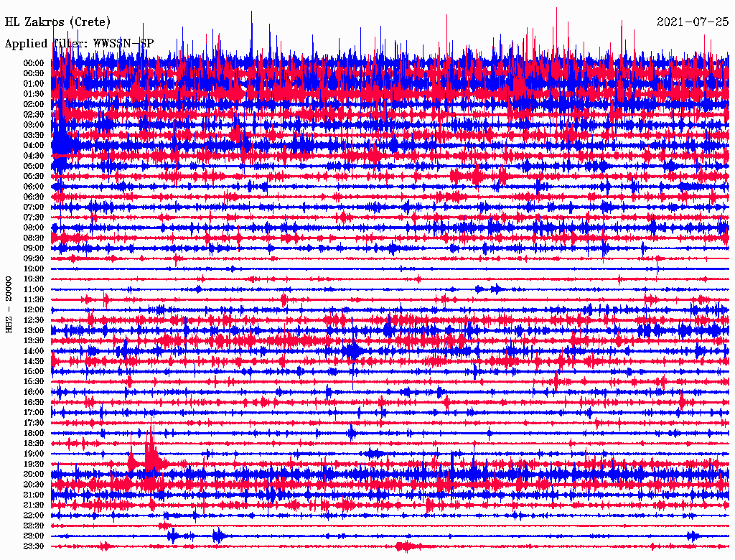Click the 06:00 time label
The height and width of the screenshot is (560, 735).
click(34, 187)
